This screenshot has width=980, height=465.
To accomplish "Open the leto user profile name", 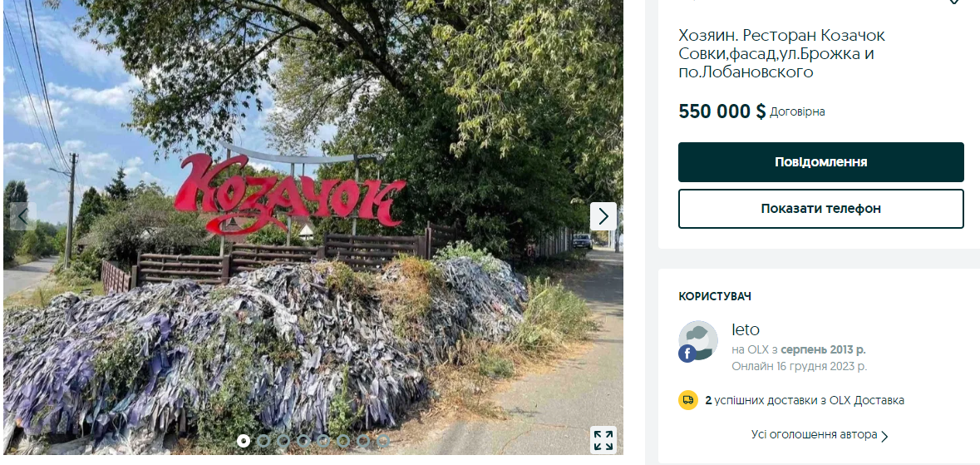I will coord(746,330).
